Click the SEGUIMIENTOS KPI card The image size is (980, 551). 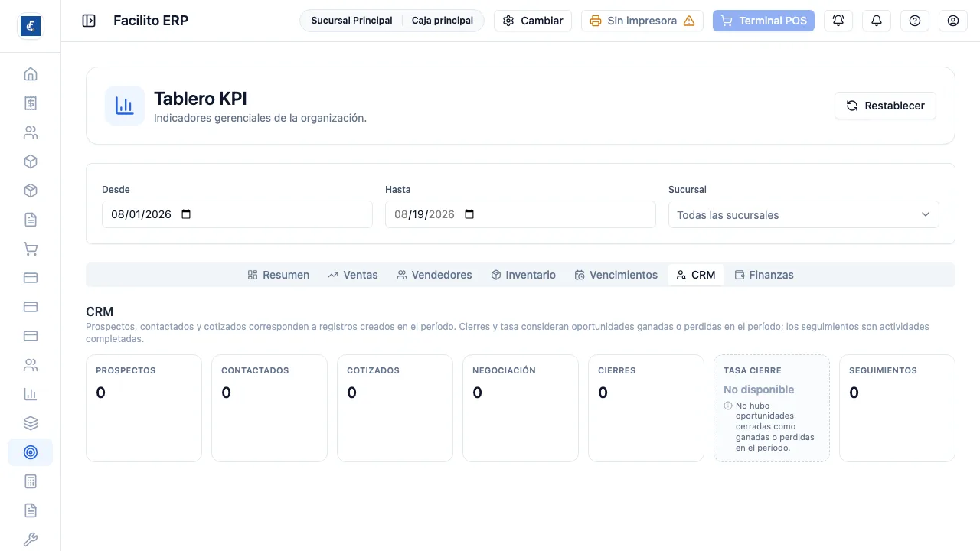point(897,408)
